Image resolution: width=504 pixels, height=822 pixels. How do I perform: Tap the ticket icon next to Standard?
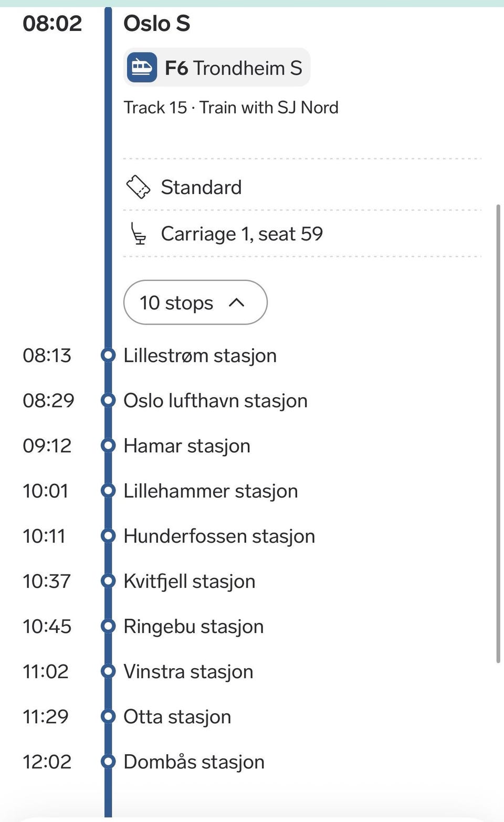[139, 187]
